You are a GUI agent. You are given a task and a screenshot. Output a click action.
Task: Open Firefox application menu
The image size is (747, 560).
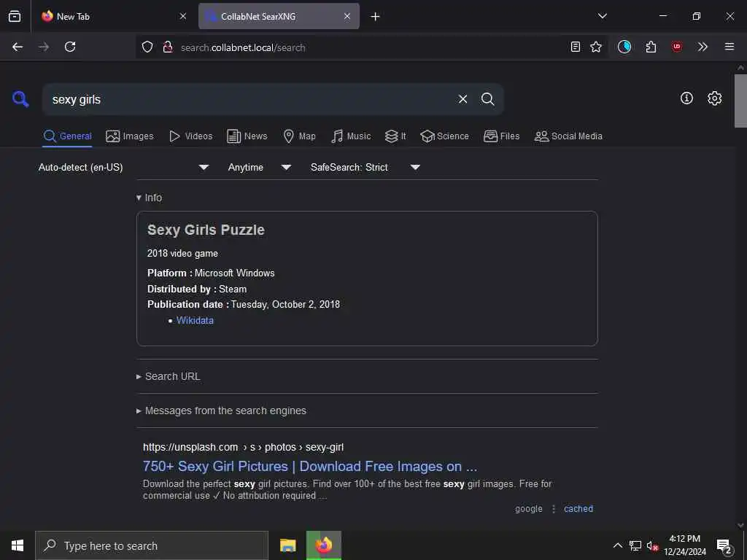pos(729,47)
